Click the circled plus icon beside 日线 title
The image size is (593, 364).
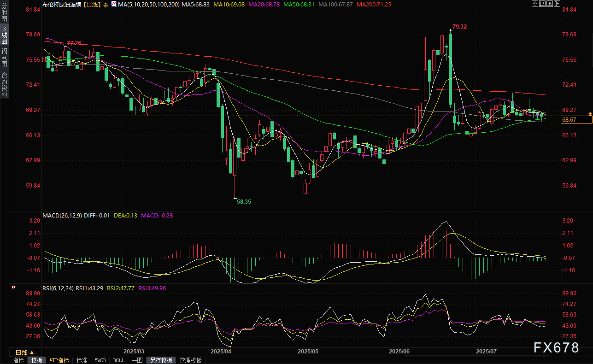(106, 4)
